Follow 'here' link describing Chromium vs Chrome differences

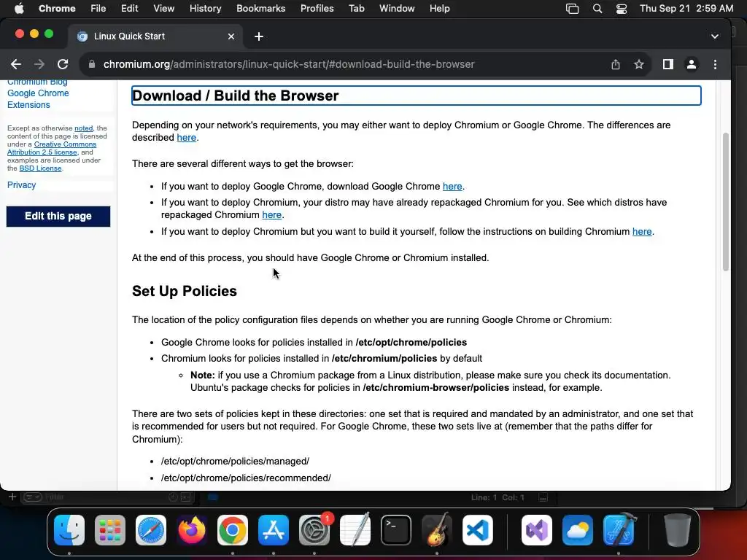186,138
